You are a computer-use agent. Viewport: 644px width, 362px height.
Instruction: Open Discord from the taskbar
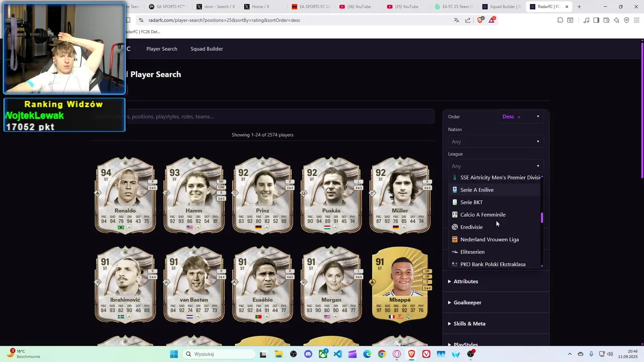tap(308, 354)
